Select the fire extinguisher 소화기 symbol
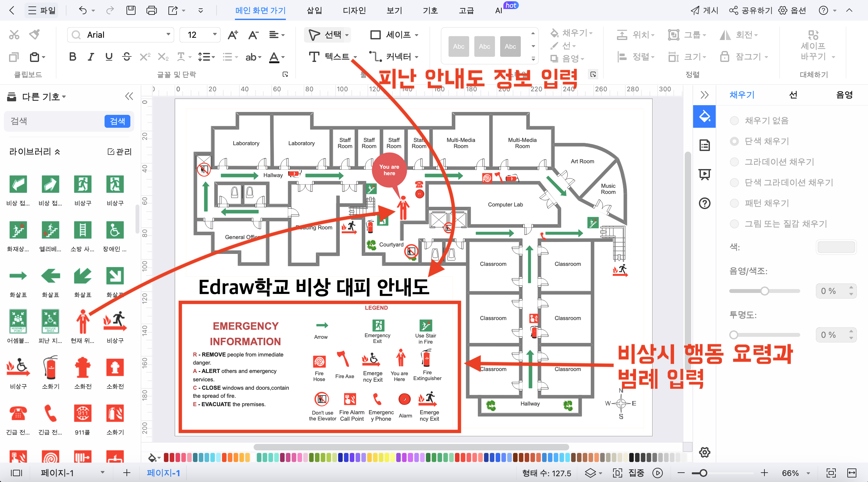868x482 pixels. (x=51, y=373)
